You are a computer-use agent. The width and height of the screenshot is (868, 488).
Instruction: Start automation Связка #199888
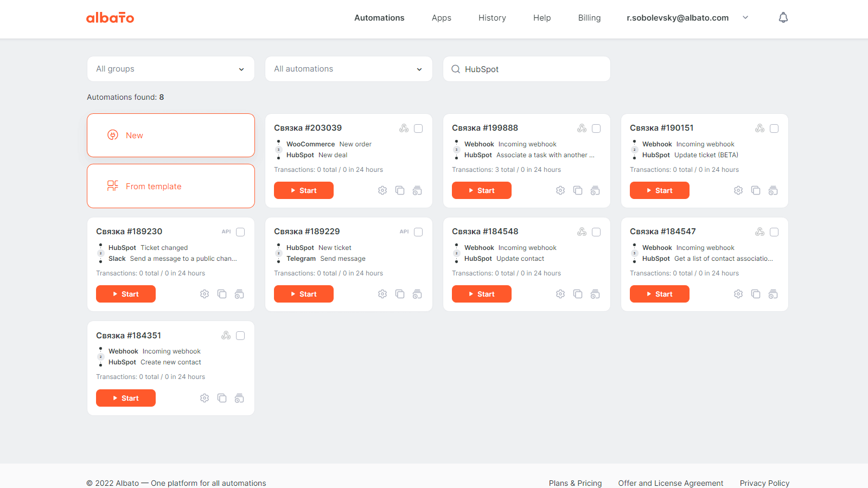click(x=481, y=190)
